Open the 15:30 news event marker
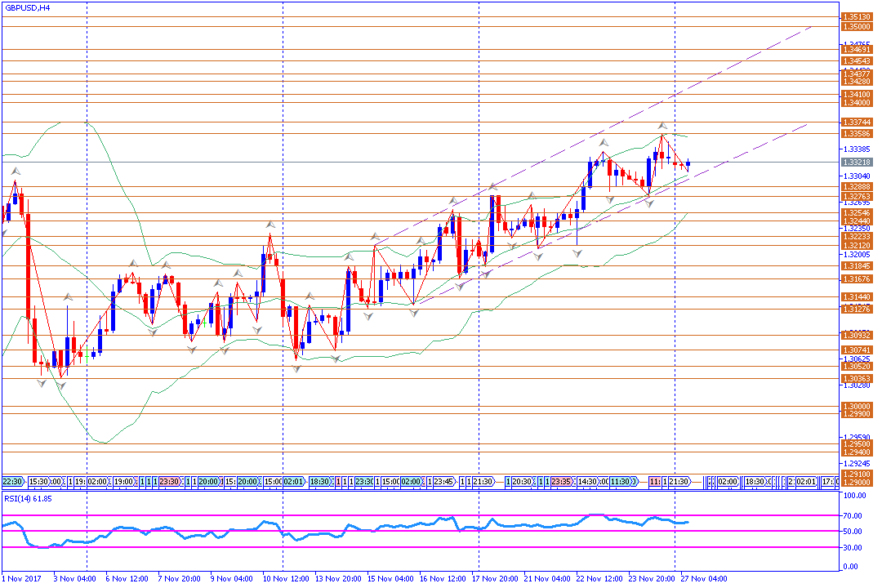The image size is (882, 588). click(39, 482)
